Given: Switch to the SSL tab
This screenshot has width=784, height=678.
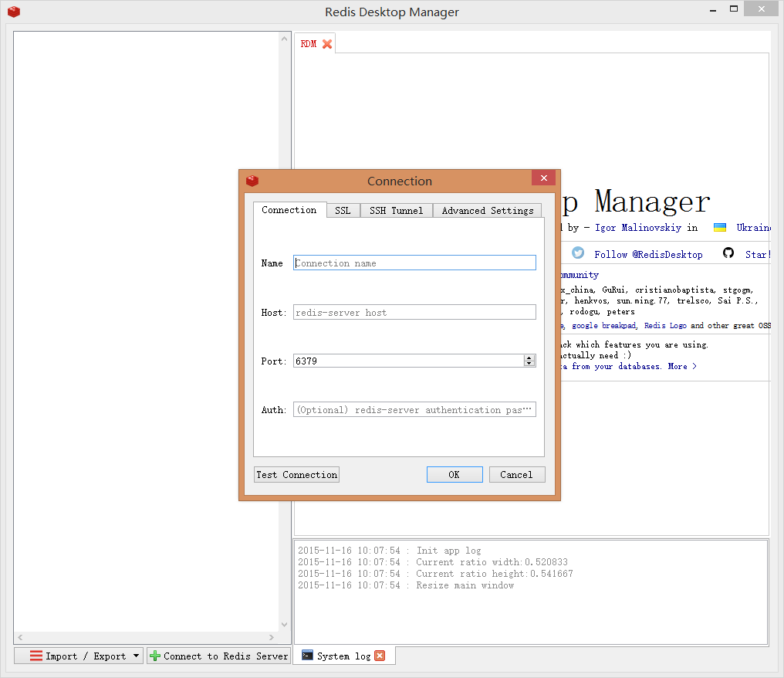Looking at the screenshot, I should (x=342, y=210).
